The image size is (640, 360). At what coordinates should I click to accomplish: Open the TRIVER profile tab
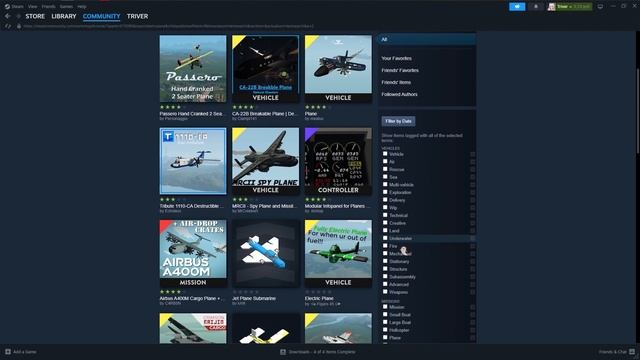click(137, 16)
